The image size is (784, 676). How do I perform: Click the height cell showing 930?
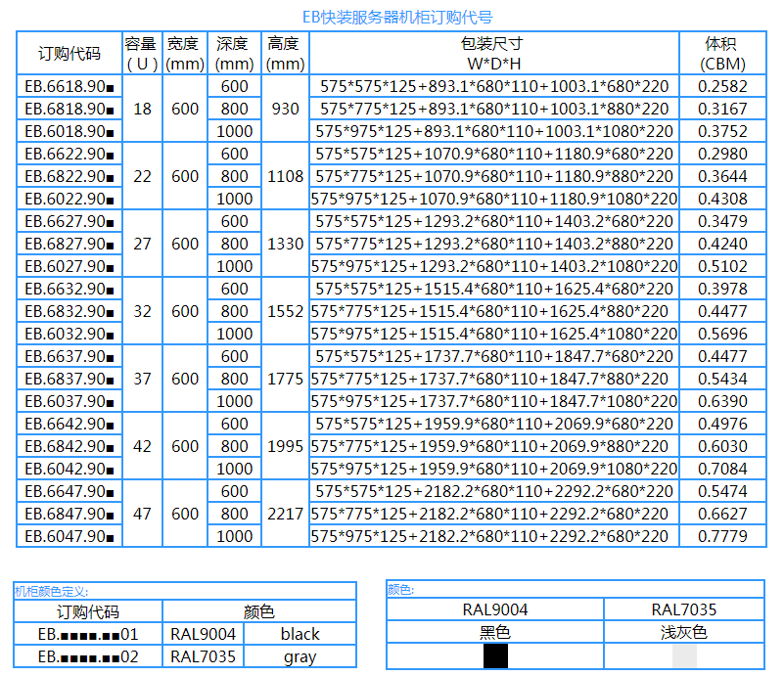(x=285, y=109)
